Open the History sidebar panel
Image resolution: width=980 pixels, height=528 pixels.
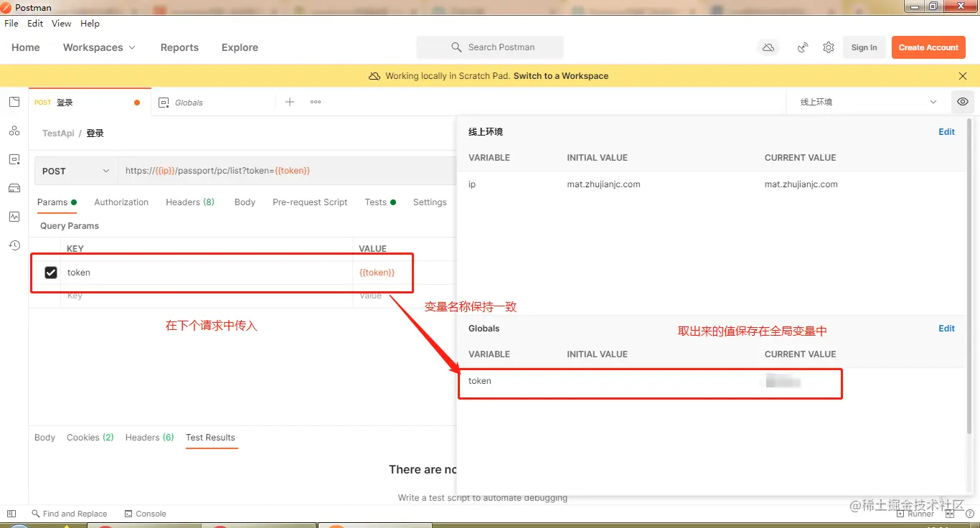pyautogui.click(x=14, y=245)
